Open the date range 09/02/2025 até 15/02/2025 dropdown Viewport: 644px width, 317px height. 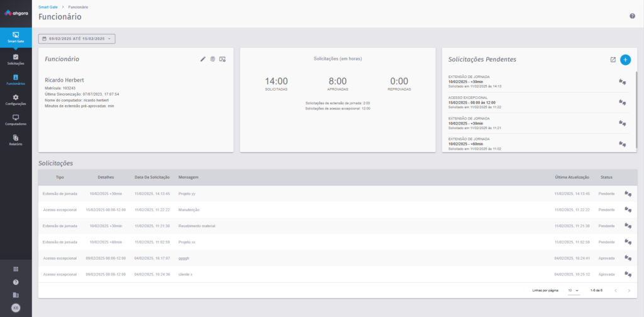77,39
